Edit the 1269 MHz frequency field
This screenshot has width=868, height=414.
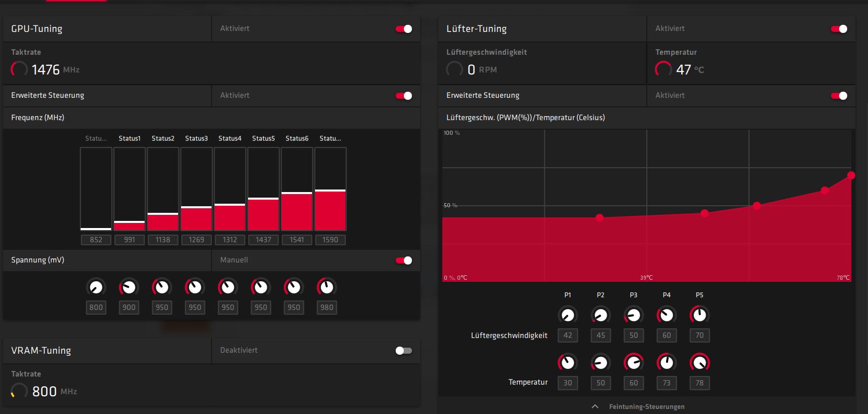pyautogui.click(x=196, y=240)
